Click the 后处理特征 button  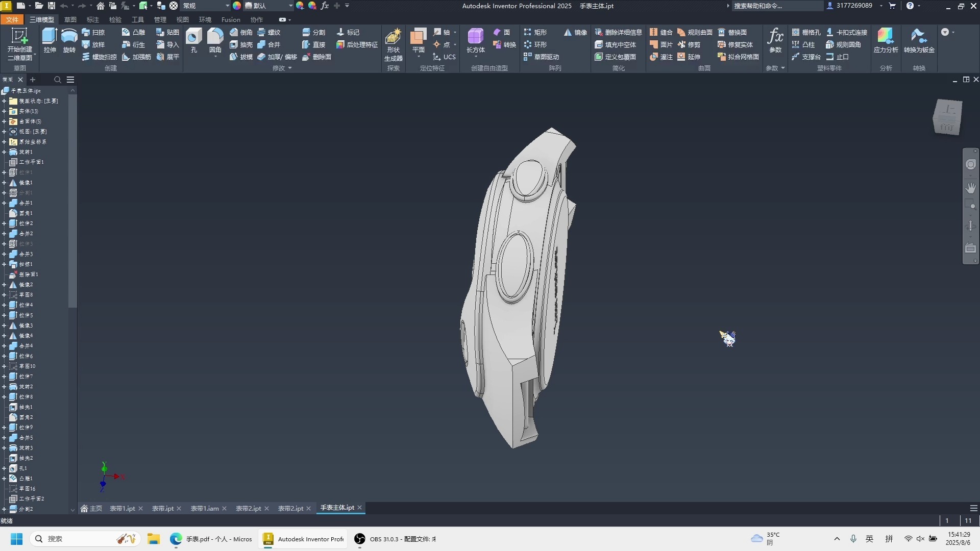click(357, 44)
